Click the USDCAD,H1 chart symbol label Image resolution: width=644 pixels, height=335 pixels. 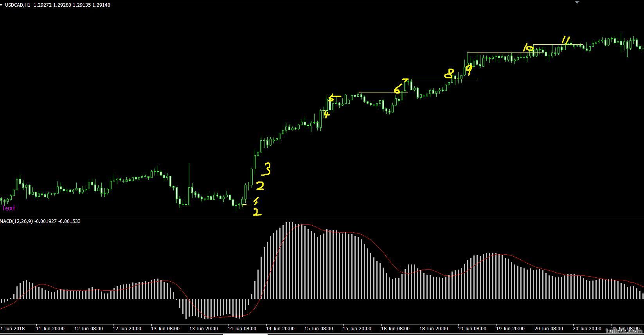click(18, 5)
